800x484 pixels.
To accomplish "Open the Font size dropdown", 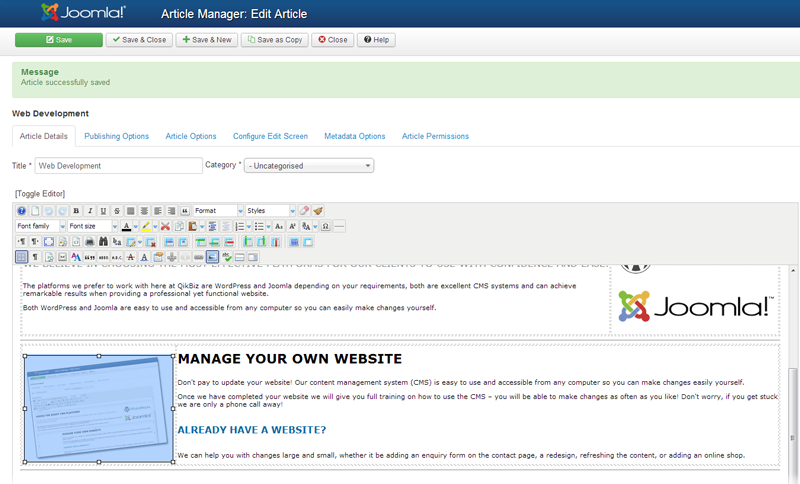I will point(93,226).
